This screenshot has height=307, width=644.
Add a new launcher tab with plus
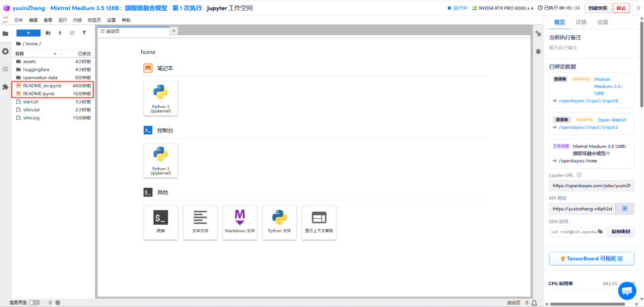174,31
